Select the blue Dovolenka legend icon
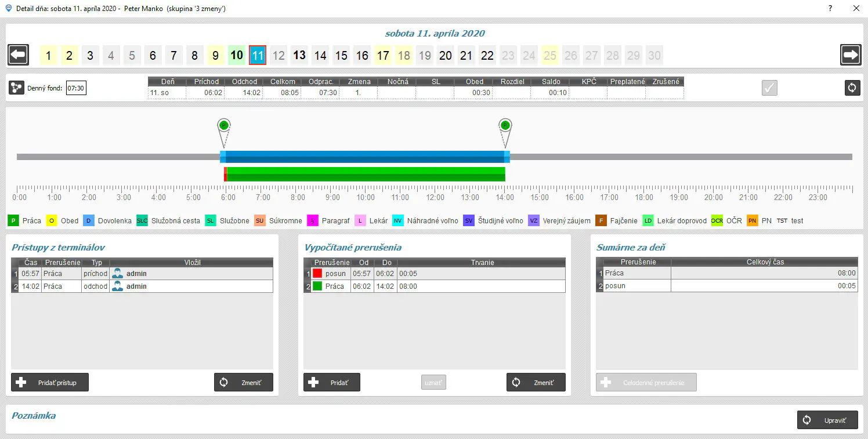Screen dimensions: 868x439 coord(89,220)
